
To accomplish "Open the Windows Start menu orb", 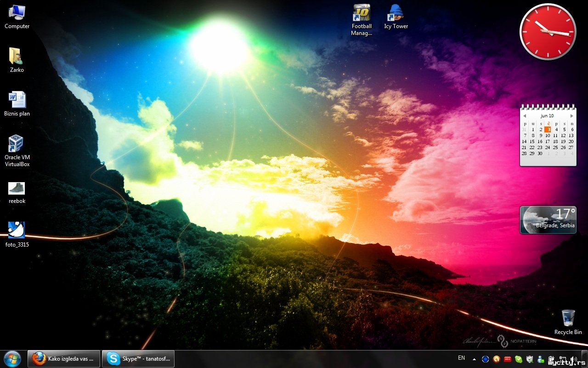I will pyautogui.click(x=12, y=358).
